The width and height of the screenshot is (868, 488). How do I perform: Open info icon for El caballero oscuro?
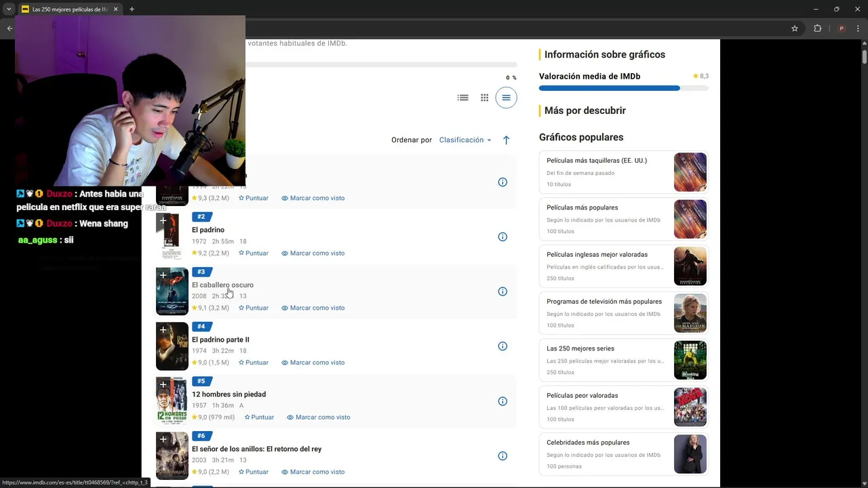pos(502,291)
